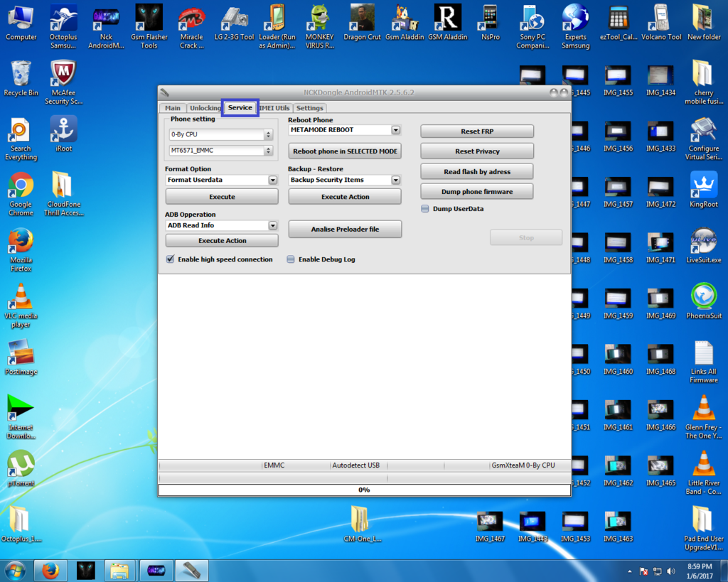Open the Format Userdata dropdown
Image resolution: width=728 pixels, height=582 pixels.
point(272,180)
